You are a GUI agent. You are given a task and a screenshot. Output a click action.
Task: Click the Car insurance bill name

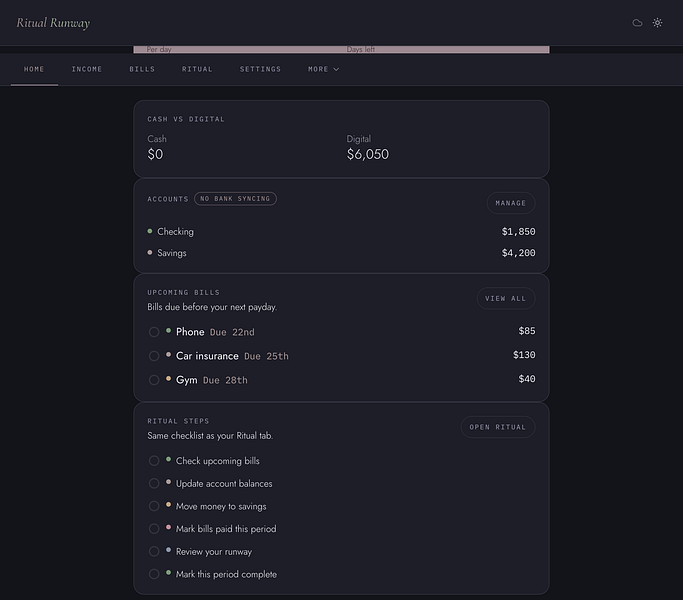click(x=207, y=356)
